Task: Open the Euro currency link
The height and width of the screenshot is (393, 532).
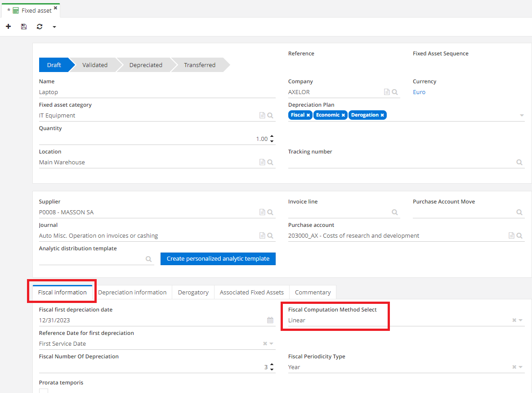Action: click(x=419, y=92)
